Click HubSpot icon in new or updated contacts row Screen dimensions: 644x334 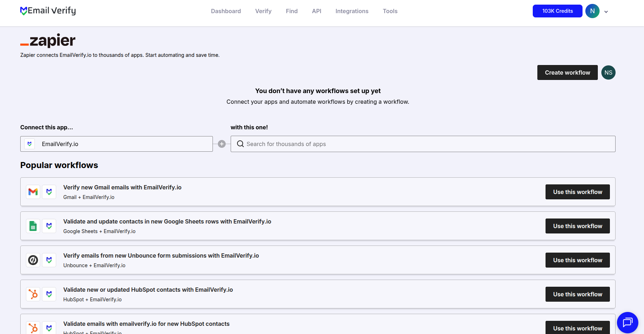pyautogui.click(x=33, y=294)
